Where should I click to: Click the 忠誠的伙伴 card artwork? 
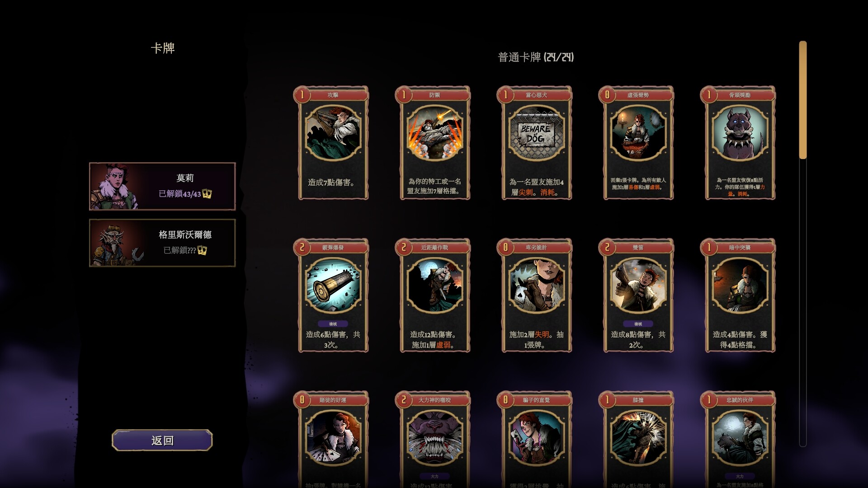click(740, 438)
